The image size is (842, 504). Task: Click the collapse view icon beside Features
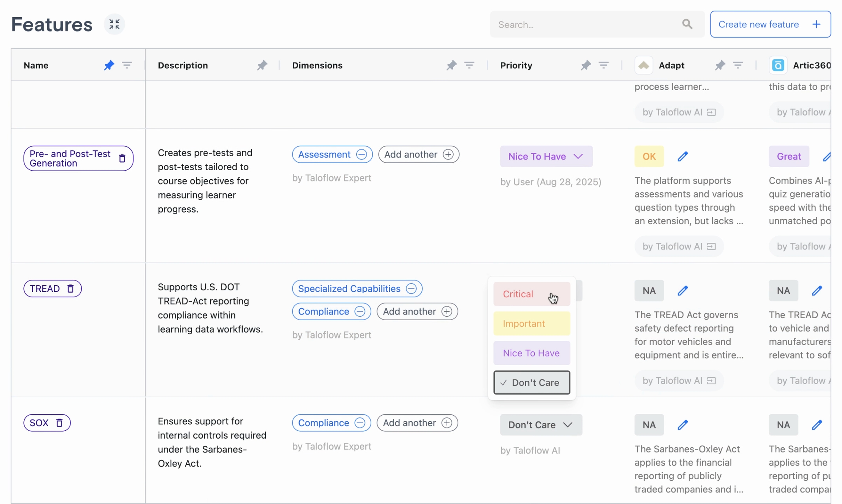click(114, 24)
